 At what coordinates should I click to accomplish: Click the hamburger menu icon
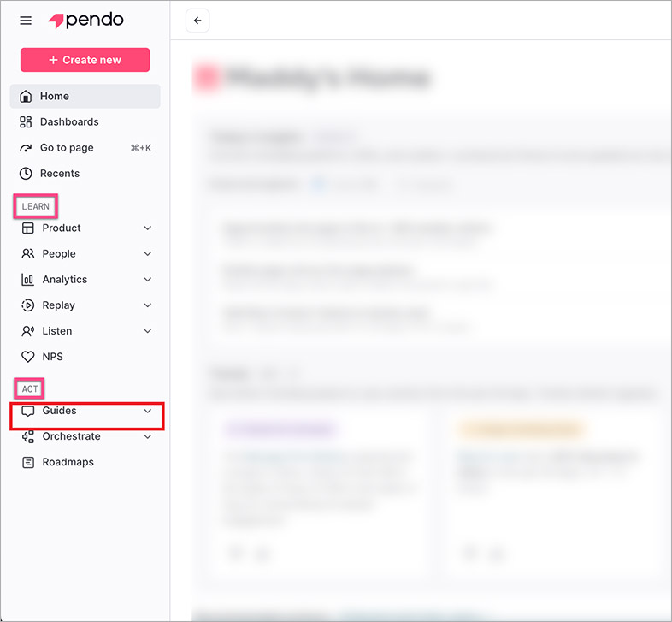pyautogui.click(x=26, y=21)
